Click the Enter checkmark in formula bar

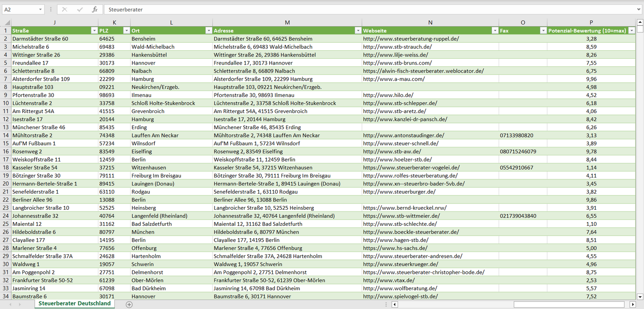click(x=80, y=9)
